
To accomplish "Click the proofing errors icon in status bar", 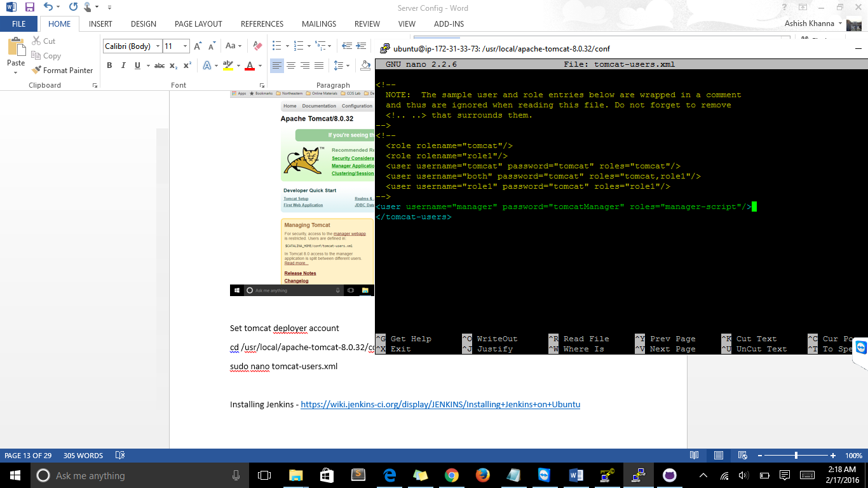I will (x=119, y=456).
